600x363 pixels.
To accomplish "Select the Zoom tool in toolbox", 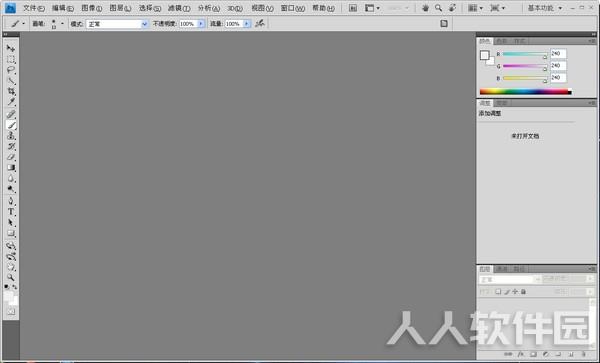I will [11, 277].
